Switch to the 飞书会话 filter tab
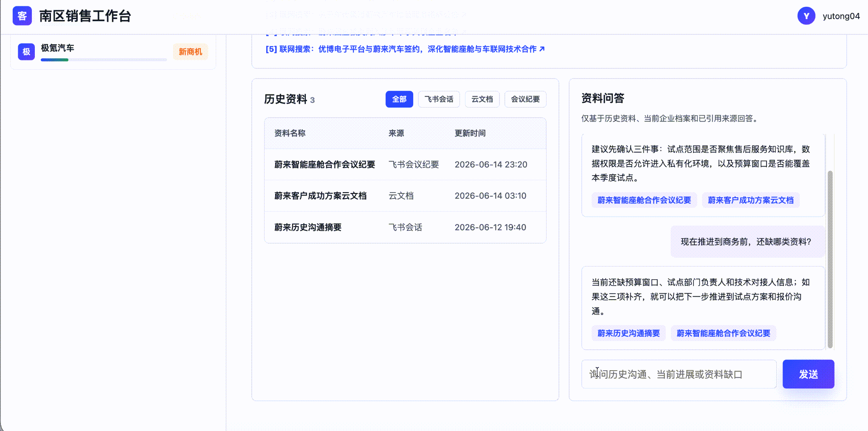The width and height of the screenshot is (868, 431). pyautogui.click(x=439, y=99)
